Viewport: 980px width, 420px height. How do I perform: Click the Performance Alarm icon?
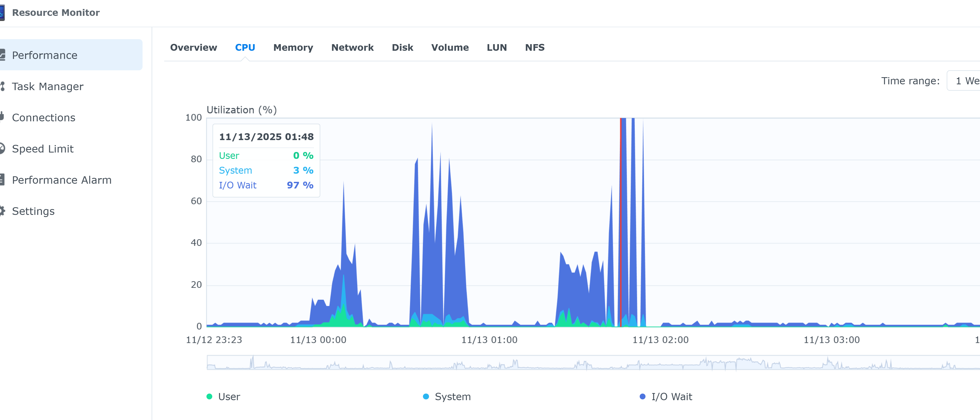[x=2, y=180]
